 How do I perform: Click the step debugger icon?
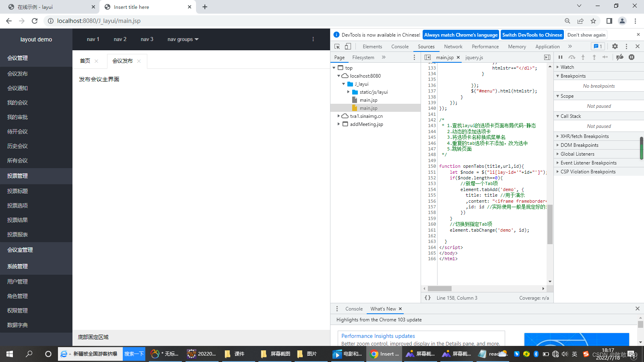pyautogui.click(x=605, y=57)
